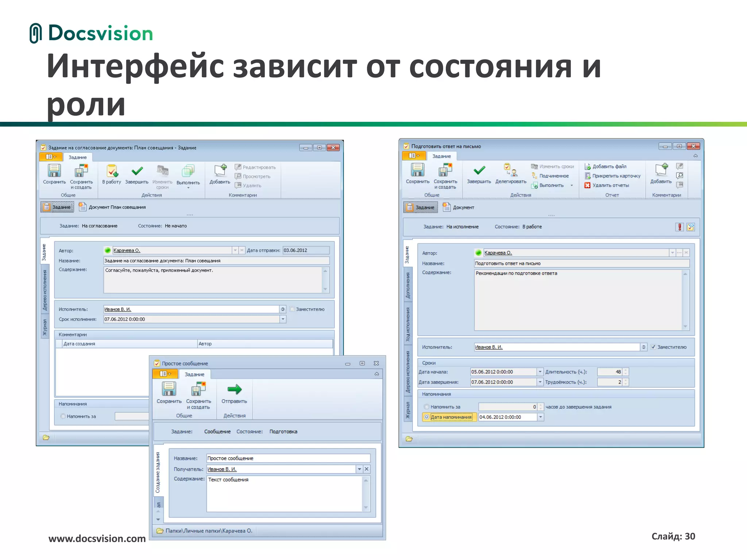Open Автор dropdown in Подготовить ответ window
The image size is (747, 560).
click(672, 253)
